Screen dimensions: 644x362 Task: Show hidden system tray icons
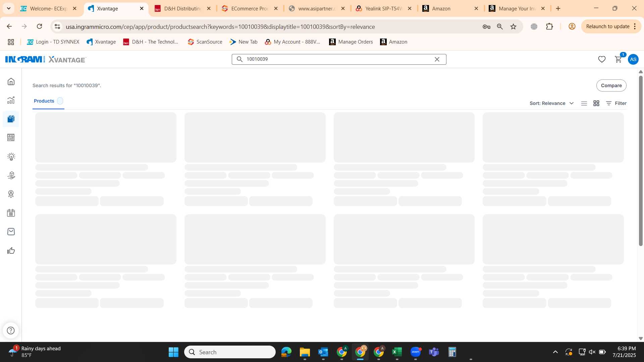(x=555, y=352)
